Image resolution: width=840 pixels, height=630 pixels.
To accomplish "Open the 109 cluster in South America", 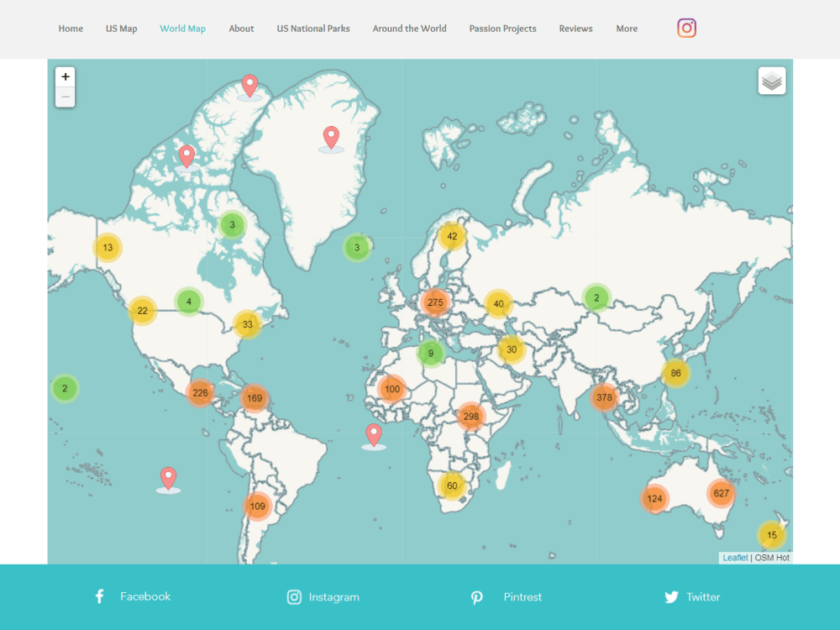I will [x=258, y=507].
